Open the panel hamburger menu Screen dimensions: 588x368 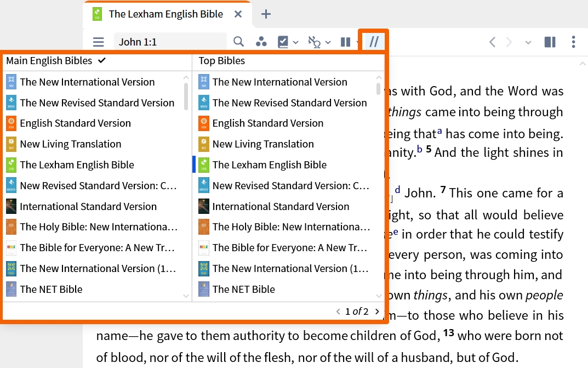[x=98, y=42]
